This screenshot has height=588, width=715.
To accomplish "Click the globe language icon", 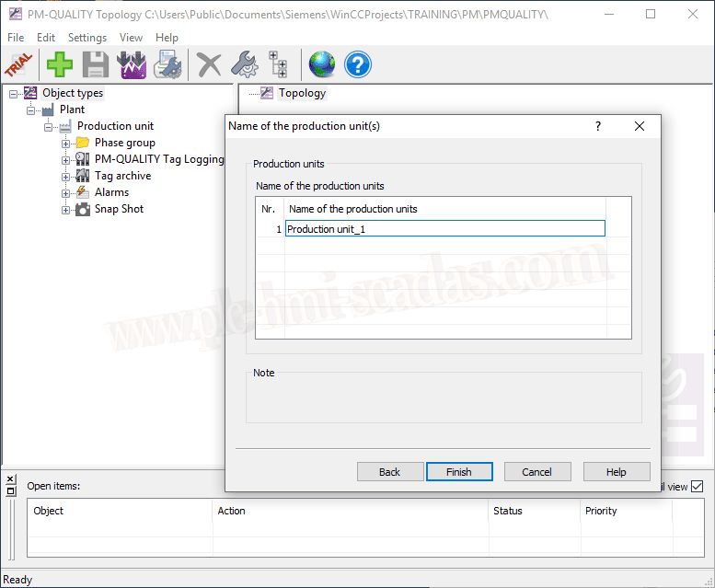I will [322, 64].
